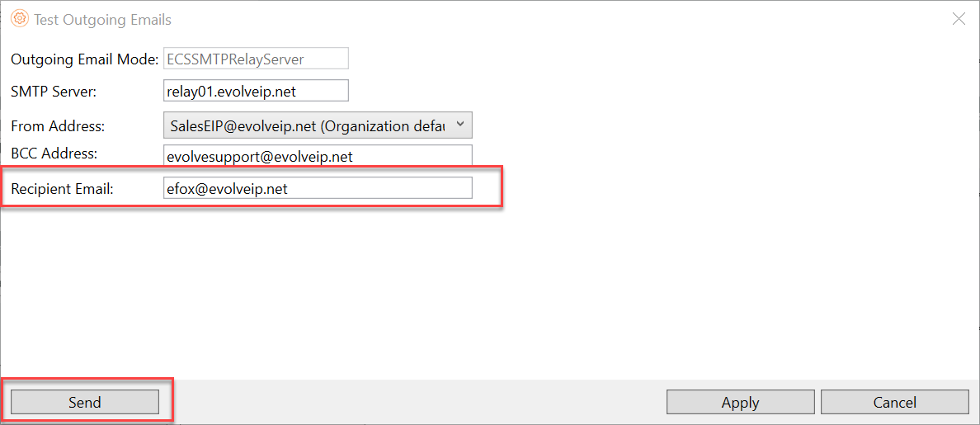Click the Recipient Email label
The width and height of the screenshot is (980, 425).
[x=62, y=189]
